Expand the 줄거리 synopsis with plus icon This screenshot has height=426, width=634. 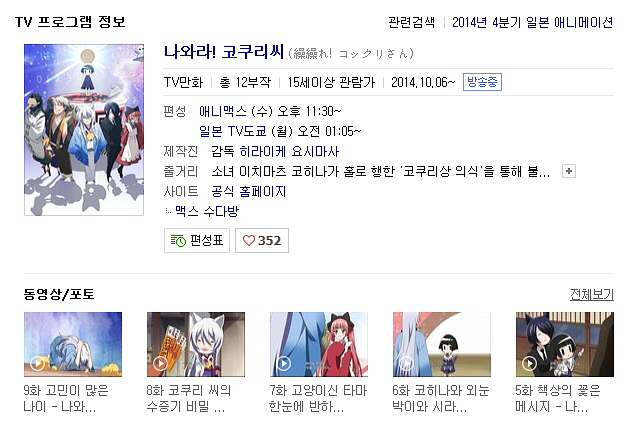(569, 171)
